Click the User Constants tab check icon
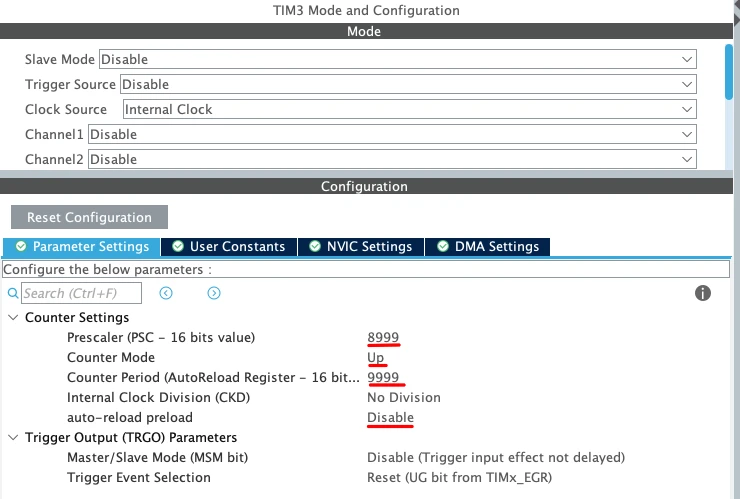The image size is (740, 499). coord(178,246)
